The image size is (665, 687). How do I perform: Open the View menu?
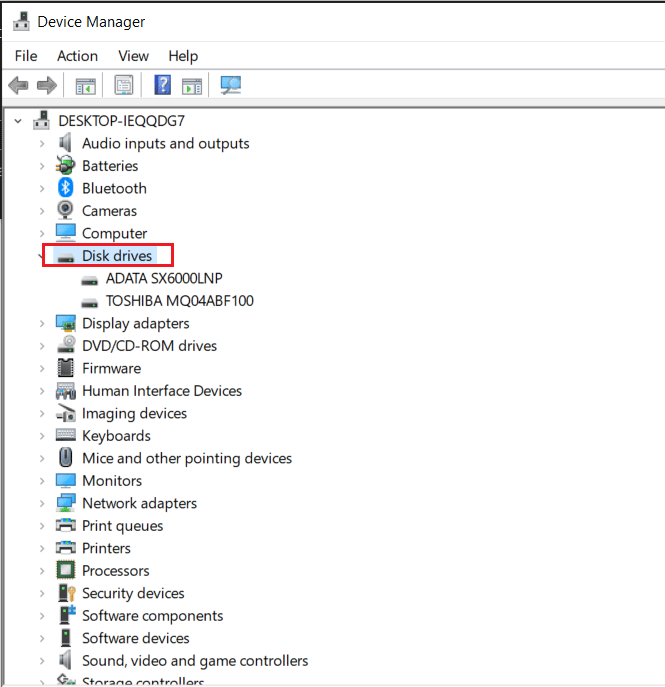(133, 56)
